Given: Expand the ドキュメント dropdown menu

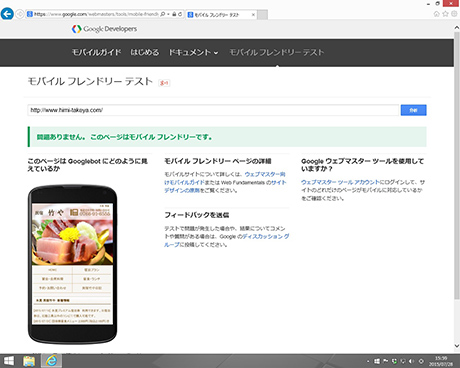Looking at the screenshot, I should pos(193,52).
